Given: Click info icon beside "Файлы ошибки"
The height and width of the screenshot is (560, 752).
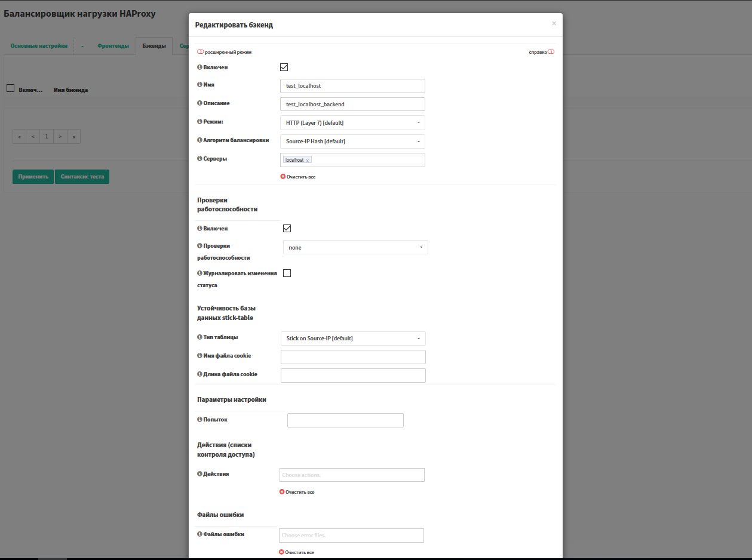Looking at the screenshot, I should 199,534.
